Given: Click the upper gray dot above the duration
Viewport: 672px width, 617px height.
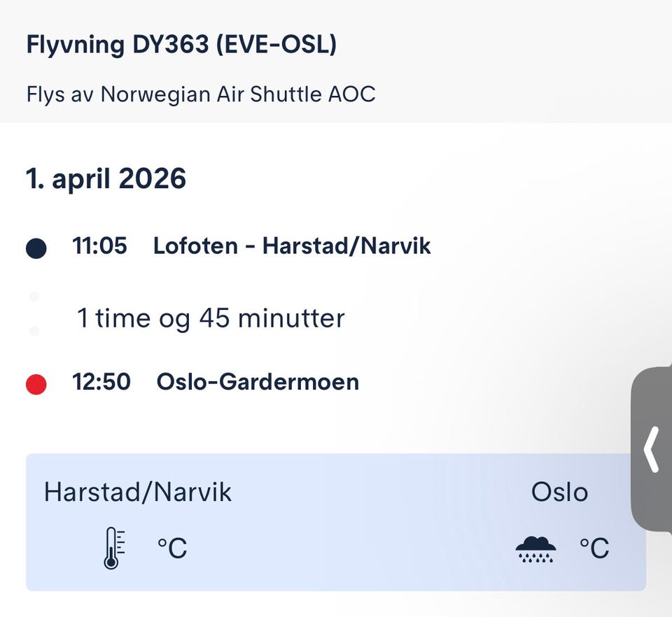Looking at the screenshot, I should tap(34, 297).
